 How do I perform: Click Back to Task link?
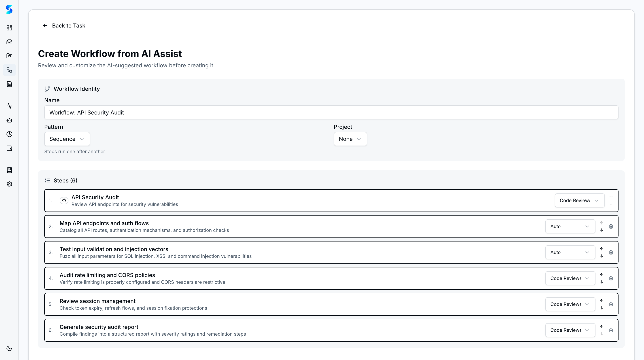(x=64, y=25)
